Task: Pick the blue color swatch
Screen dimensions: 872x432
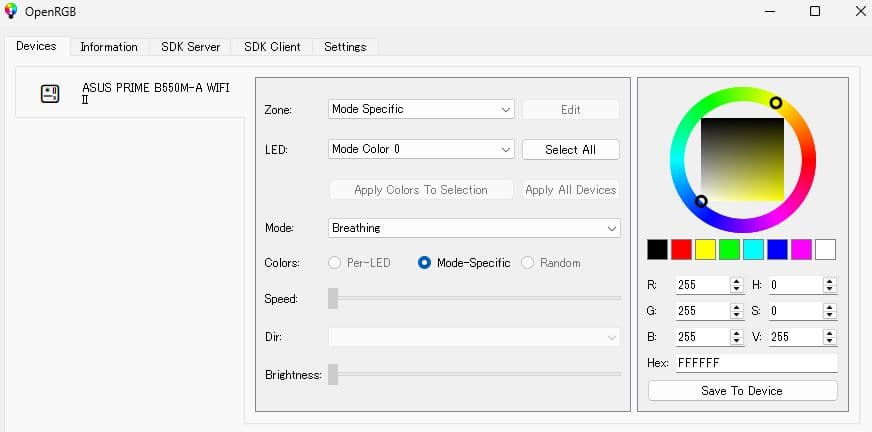Action: [777, 250]
